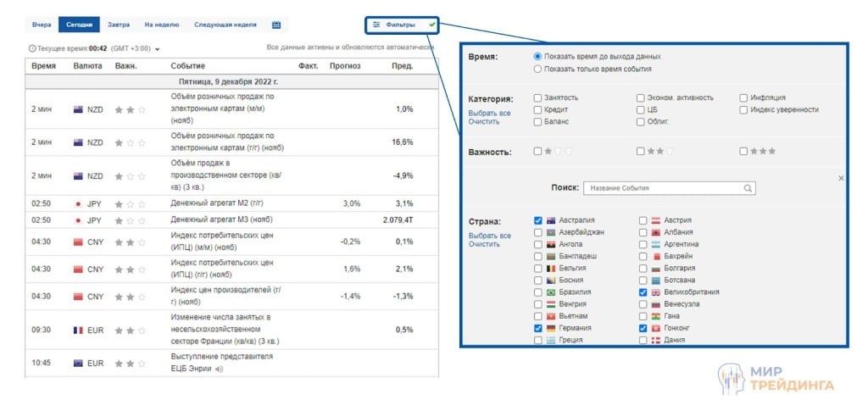Click the speaker icon next to Выступление представителя ЕЦБ

click(x=220, y=369)
